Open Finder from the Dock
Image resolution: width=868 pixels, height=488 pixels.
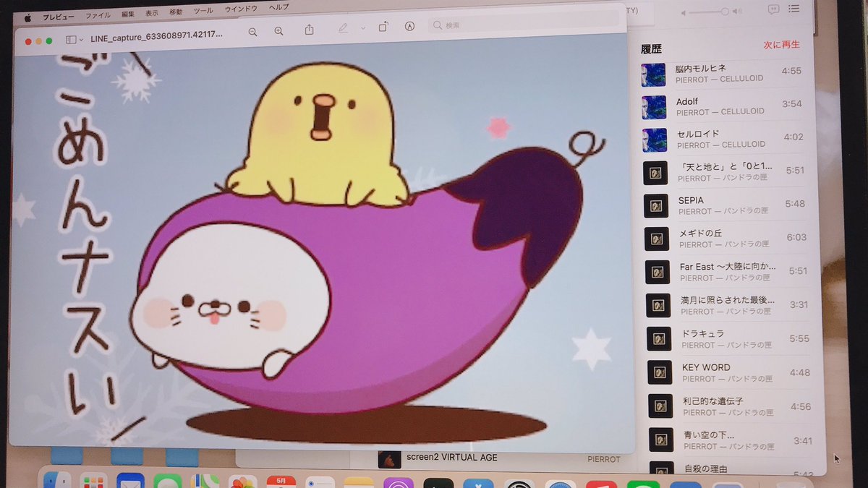pyautogui.click(x=56, y=481)
